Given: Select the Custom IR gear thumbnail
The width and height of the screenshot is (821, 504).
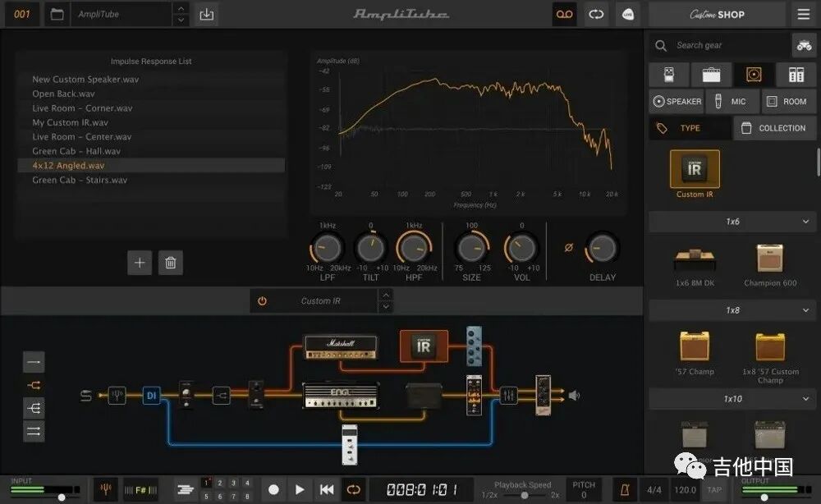Looking at the screenshot, I should coord(695,169).
